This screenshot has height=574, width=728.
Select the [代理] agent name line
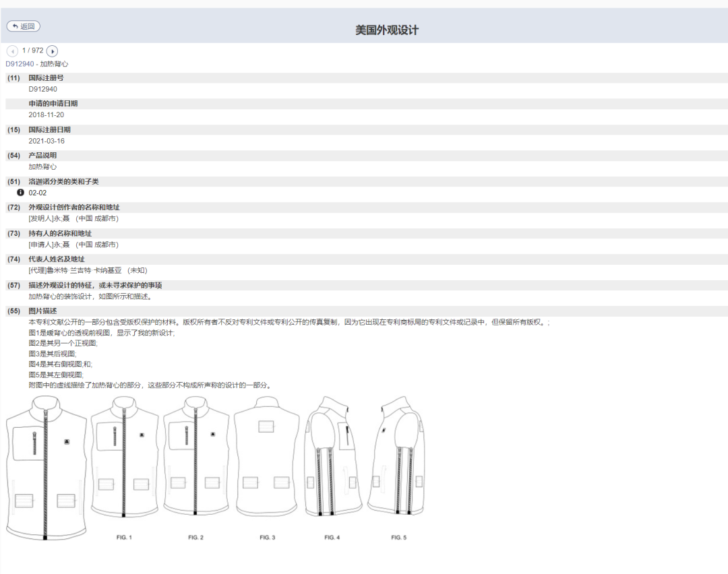tap(88, 270)
